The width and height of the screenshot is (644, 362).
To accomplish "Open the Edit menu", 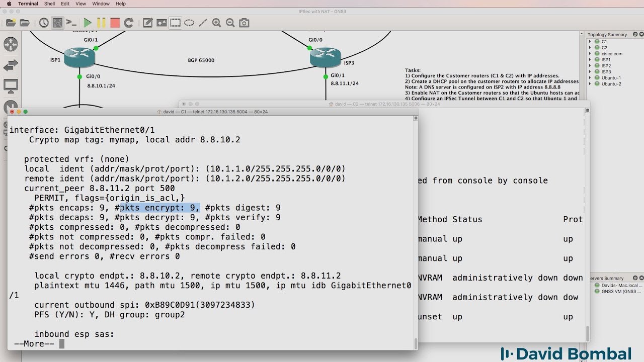I will pos(65,4).
